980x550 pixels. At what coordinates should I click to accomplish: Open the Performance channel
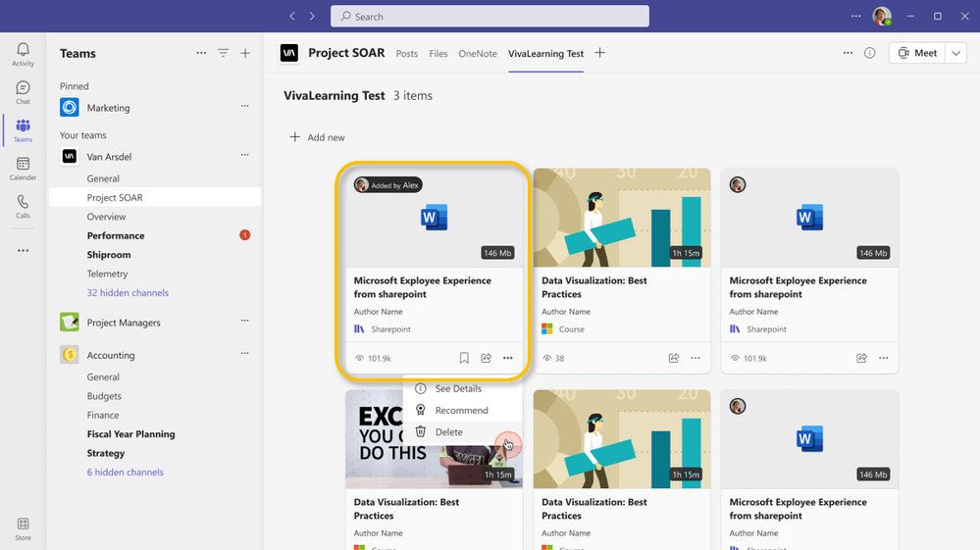pyautogui.click(x=116, y=235)
